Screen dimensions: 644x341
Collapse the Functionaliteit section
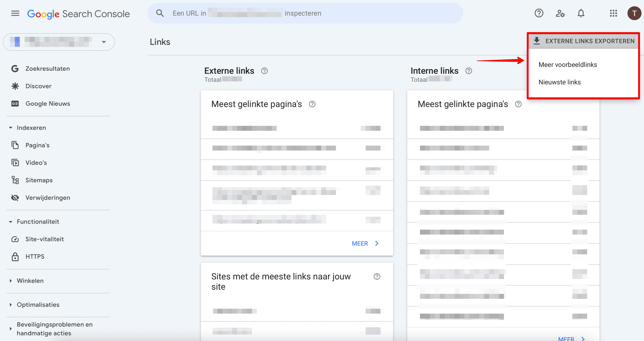[11, 222]
